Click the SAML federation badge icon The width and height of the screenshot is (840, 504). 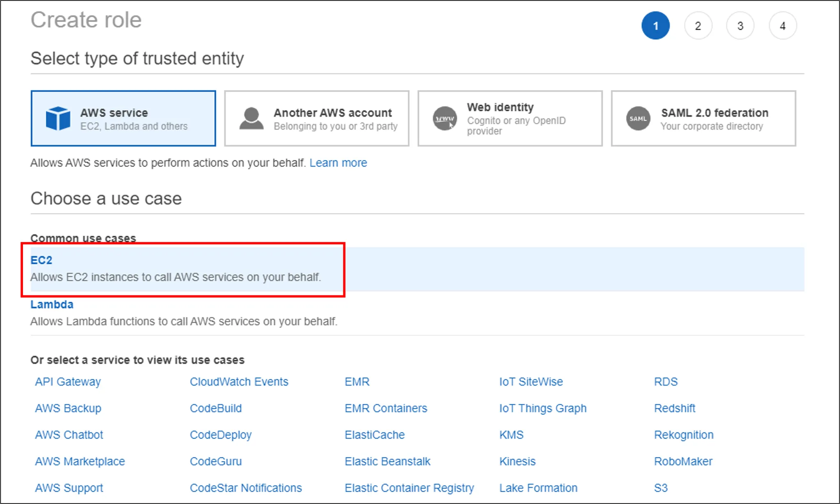(x=638, y=118)
